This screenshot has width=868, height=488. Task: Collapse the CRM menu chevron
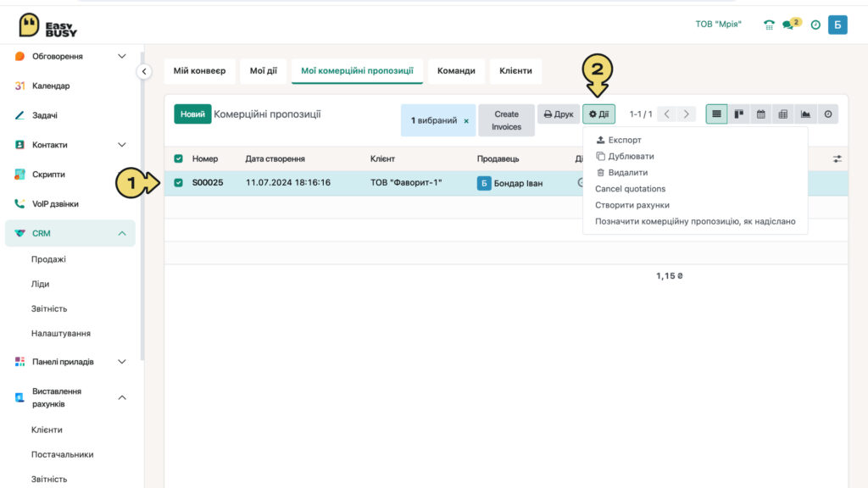tap(122, 234)
